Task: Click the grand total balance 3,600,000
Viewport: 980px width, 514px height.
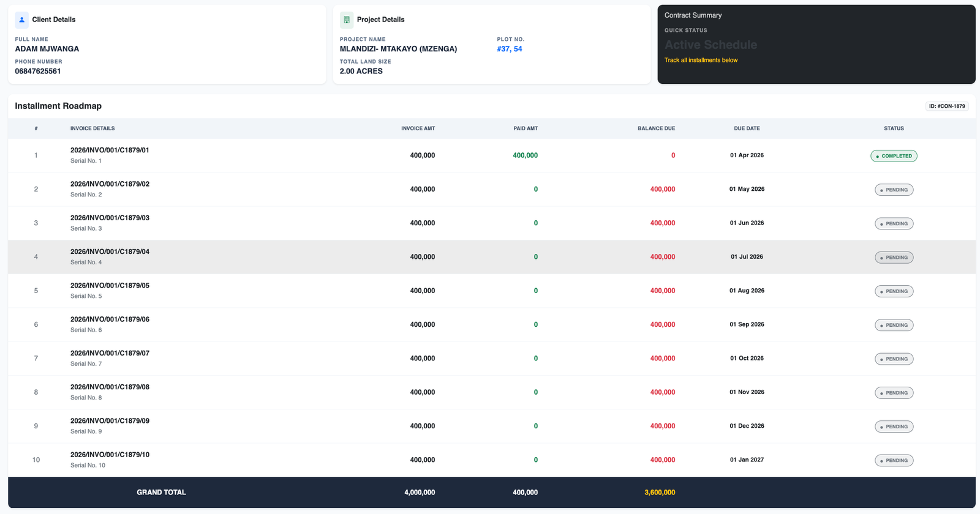Action: pos(660,493)
